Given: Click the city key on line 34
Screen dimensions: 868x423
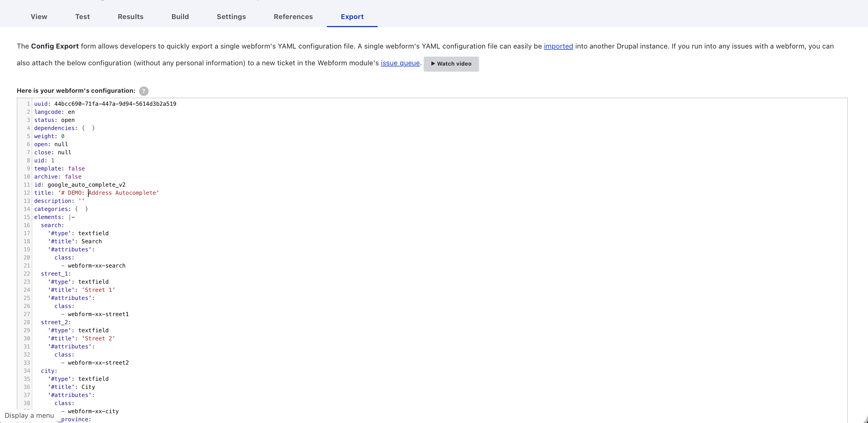Looking at the screenshot, I should (48, 371).
